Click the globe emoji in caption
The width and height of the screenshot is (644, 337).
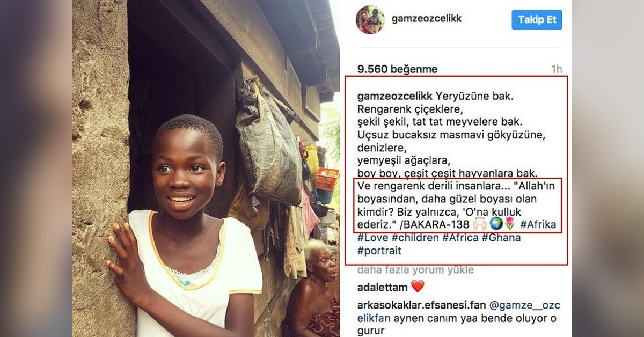pyautogui.click(x=496, y=224)
